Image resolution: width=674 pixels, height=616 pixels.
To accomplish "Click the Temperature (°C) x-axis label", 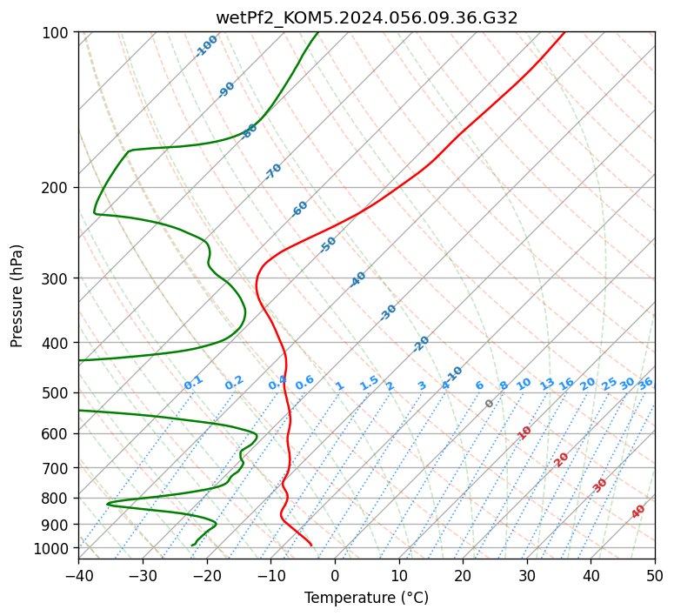I will coord(367,598).
